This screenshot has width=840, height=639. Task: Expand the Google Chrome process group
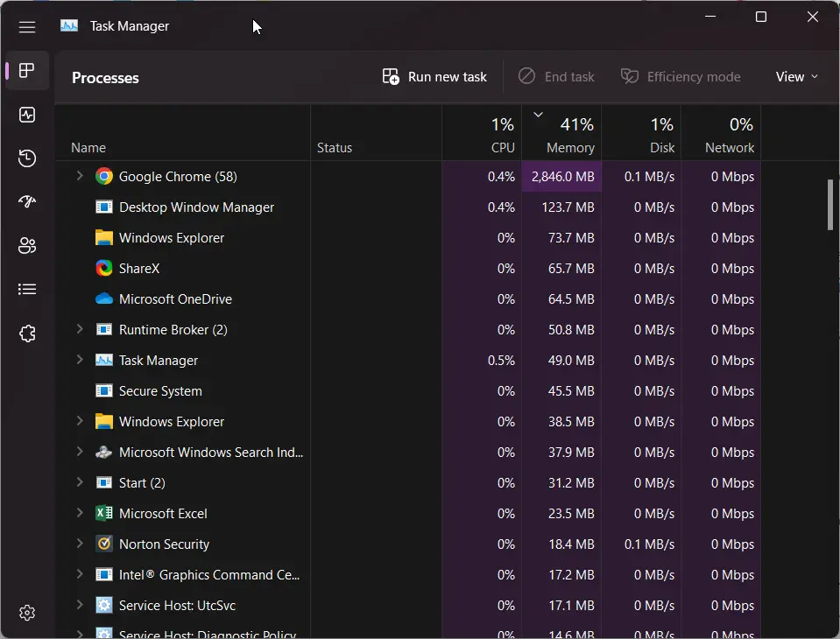(80, 176)
